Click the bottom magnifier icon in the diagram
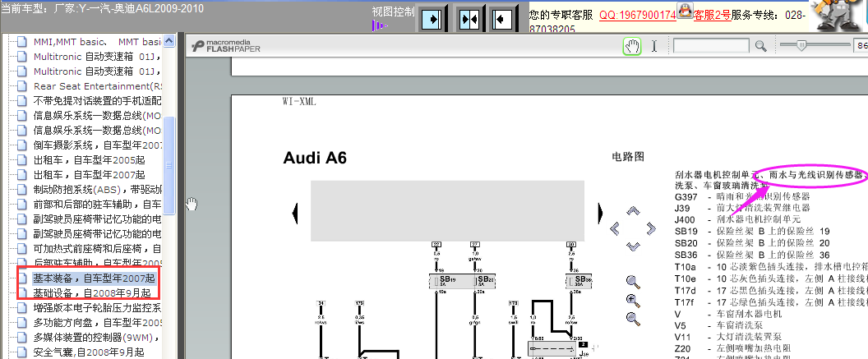868x359 pixels. click(633, 318)
